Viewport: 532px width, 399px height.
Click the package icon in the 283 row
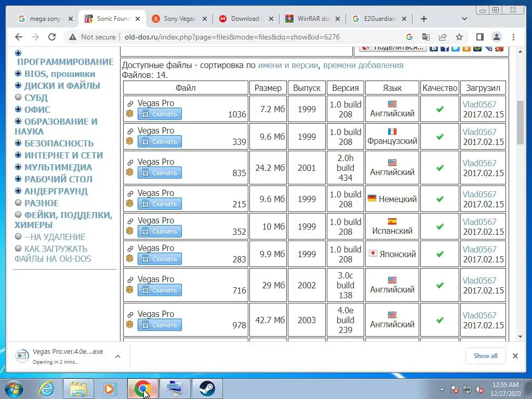point(129,259)
